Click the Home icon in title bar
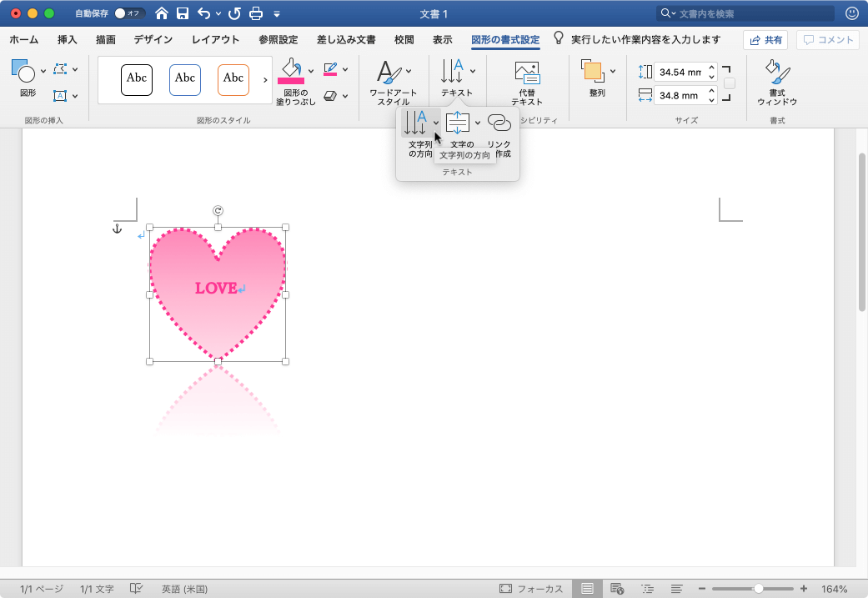Screen dimensions: 868x598 tap(162, 13)
